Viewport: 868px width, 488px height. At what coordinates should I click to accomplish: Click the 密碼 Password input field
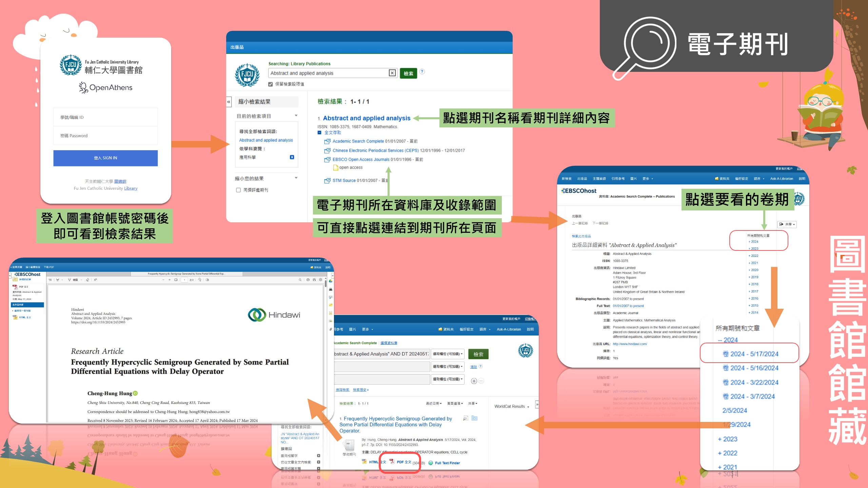[x=105, y=136]
